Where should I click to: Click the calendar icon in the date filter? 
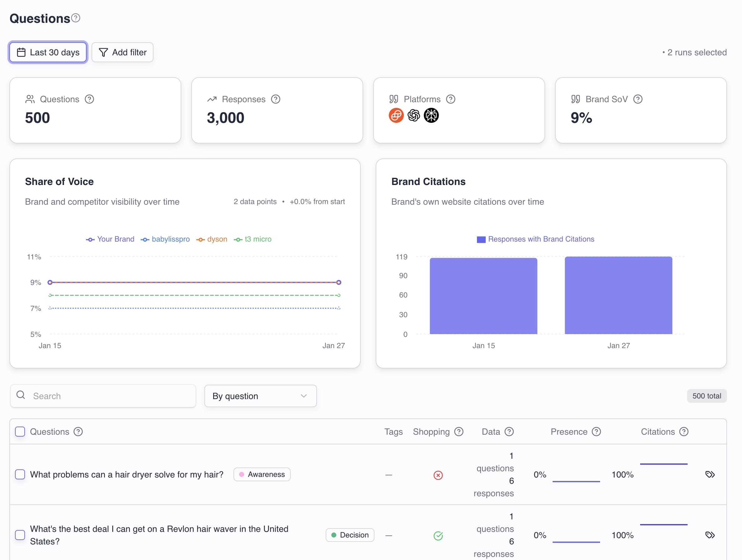(x=22, y=52)
